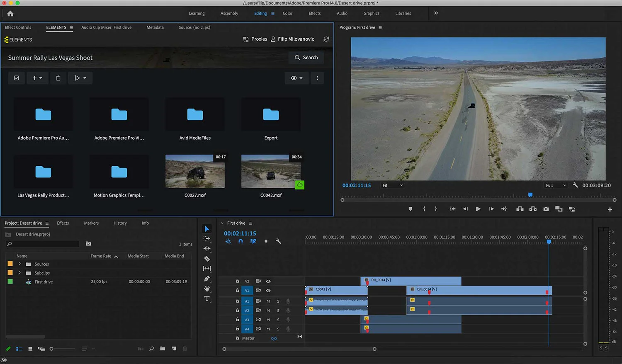Switch to the Color workspace

287,13
